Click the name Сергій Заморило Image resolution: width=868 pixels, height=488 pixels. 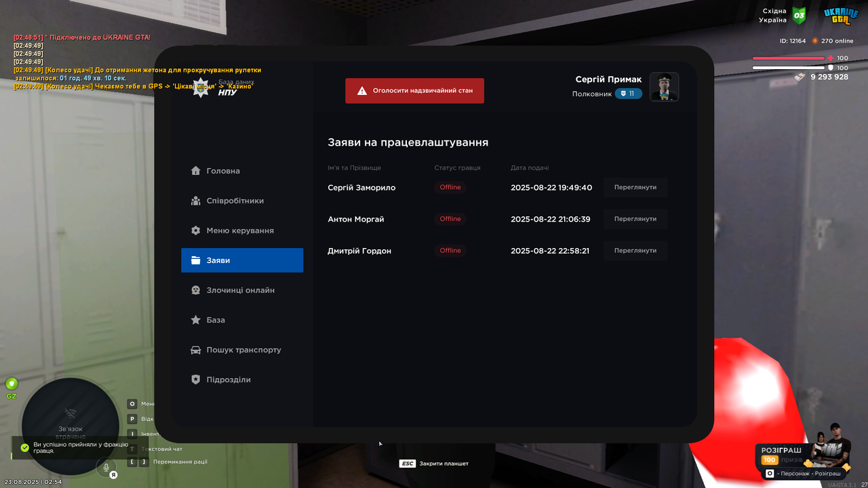[x=361, y=188]
